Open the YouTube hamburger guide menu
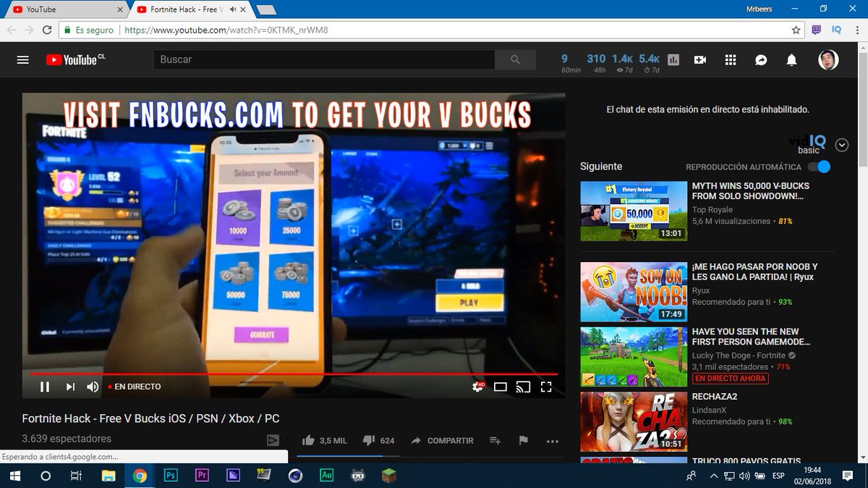The width and height of the screenshot is (868, 488). (x=23, y=60)
